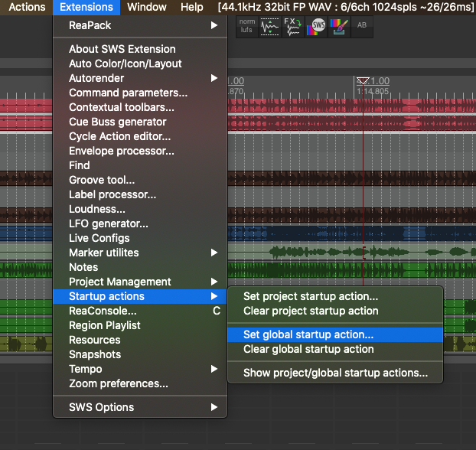476x450 pixels.
Task: Open Command parameters dialog
Action: pos(140,93)
